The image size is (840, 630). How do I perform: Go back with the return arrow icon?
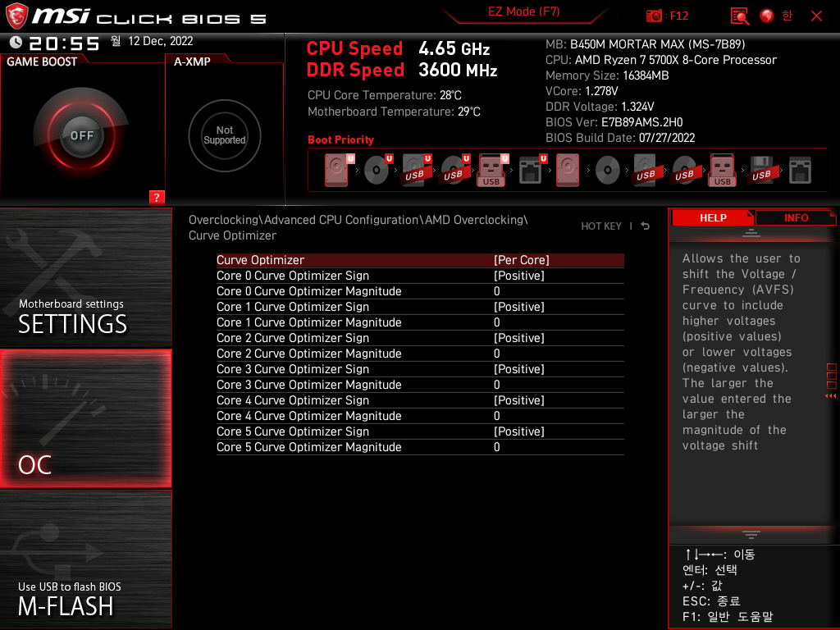645,226
